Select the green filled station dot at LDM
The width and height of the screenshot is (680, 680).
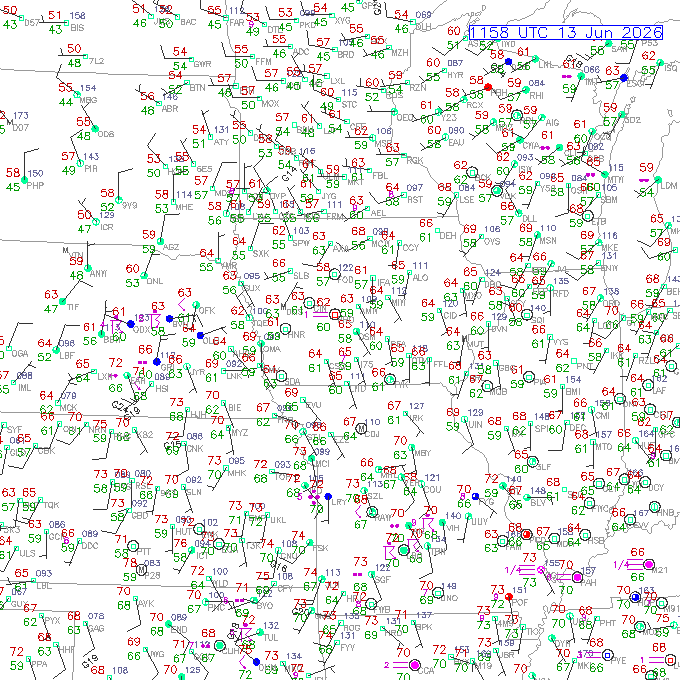pyautogui.click(x=658, y=180)
